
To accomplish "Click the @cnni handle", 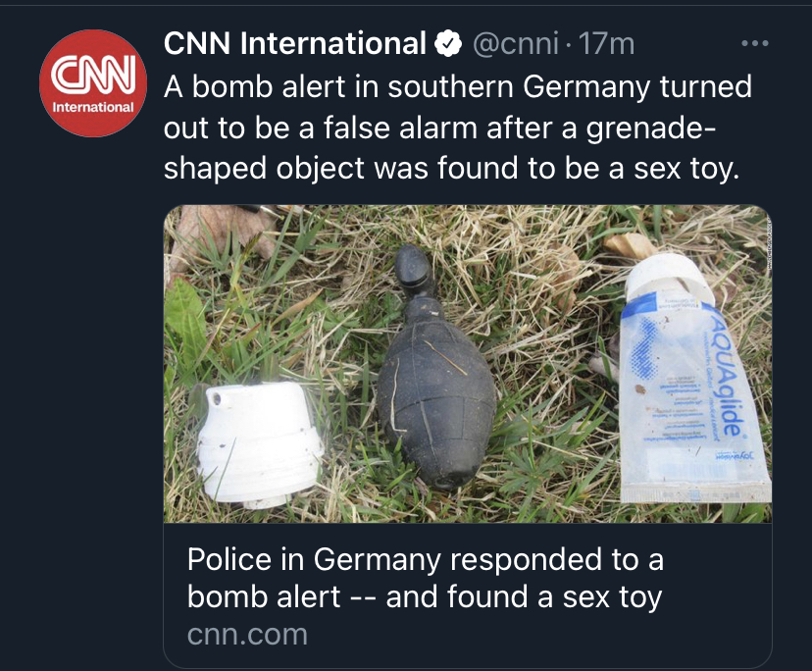I will (516, 44).
